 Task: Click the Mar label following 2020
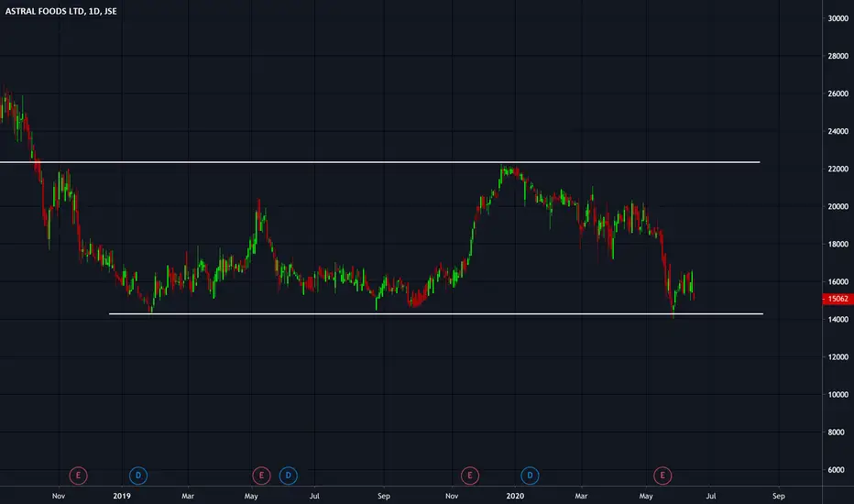(x=581, y=496)
